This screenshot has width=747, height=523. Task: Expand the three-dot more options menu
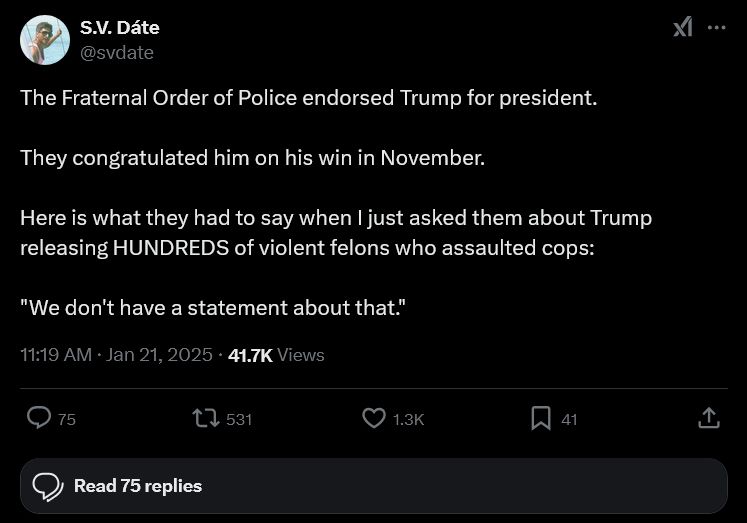point(716,27)
